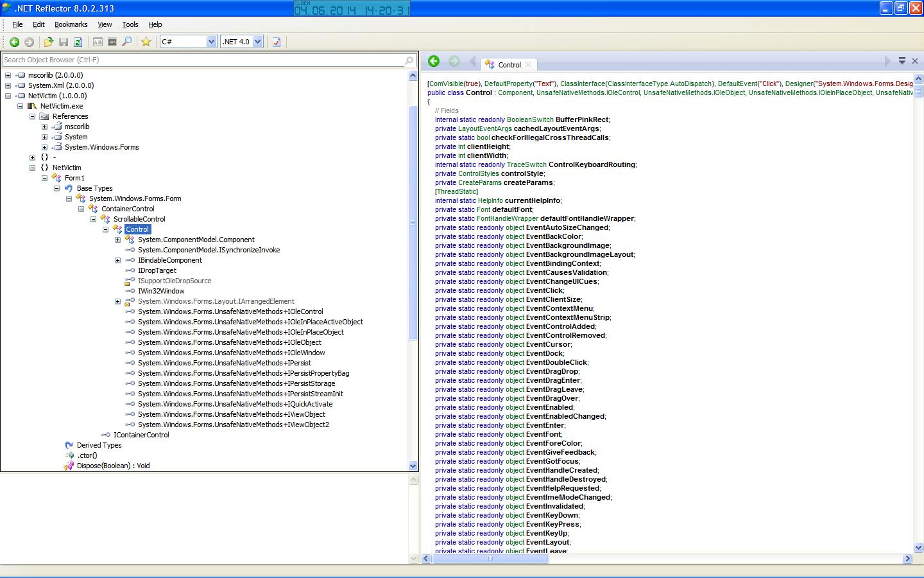Open the File menu
Screen dimensions: 924x578
(17, 24)
